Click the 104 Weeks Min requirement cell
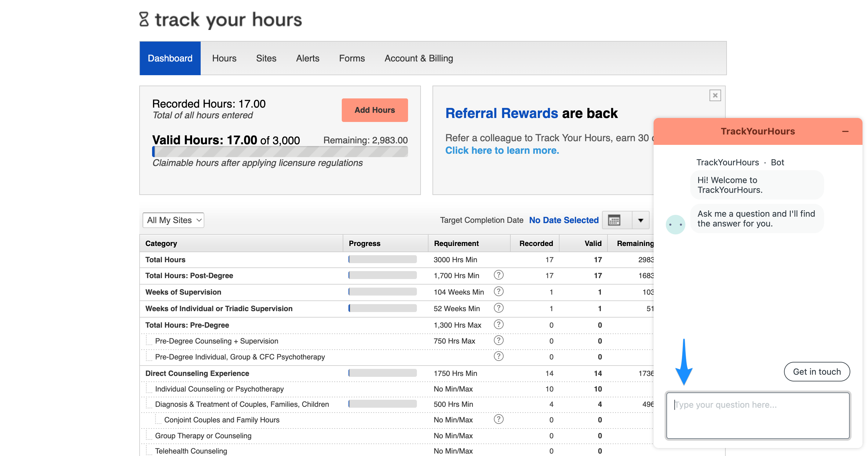868x456 pixels. (459, 292)
